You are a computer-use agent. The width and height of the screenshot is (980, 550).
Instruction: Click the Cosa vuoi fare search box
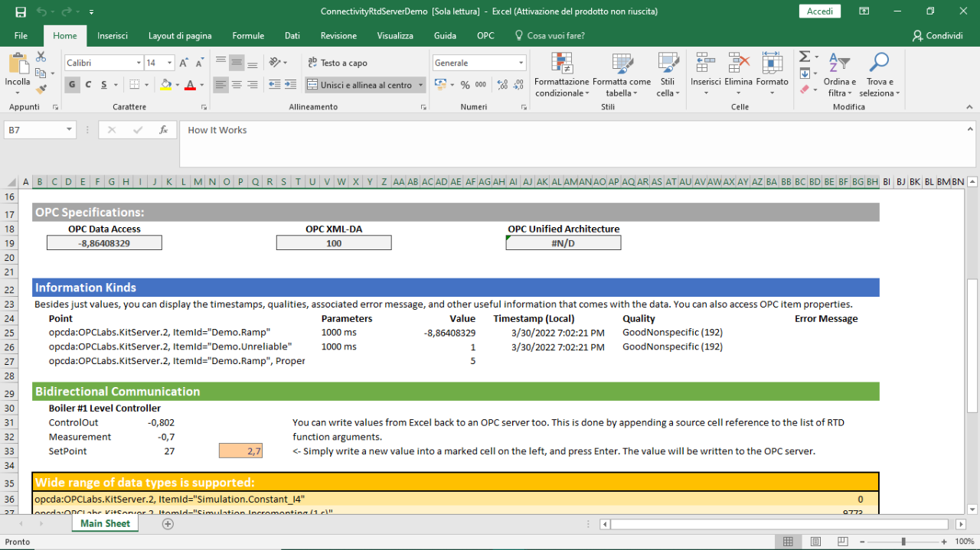[x=550, y=36]
